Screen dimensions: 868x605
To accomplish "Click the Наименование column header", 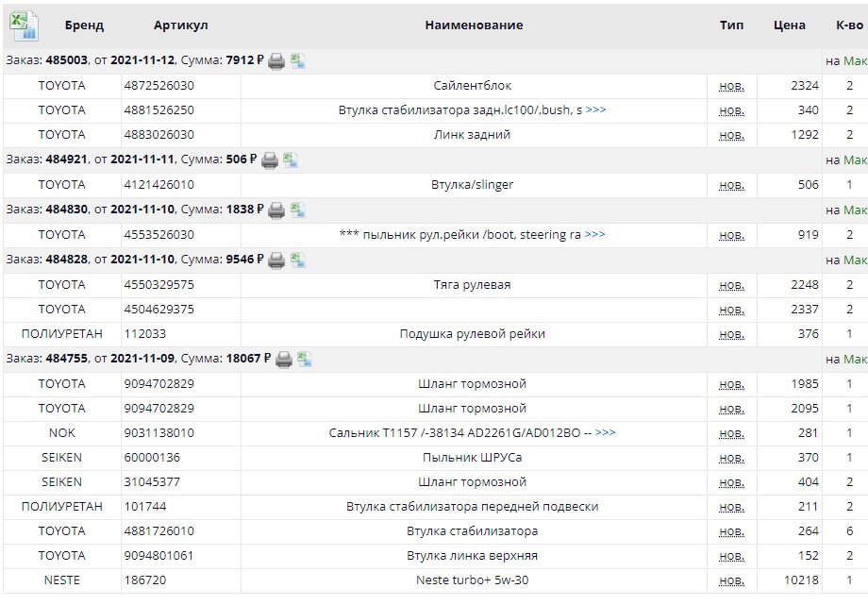I will coord(474,25).
